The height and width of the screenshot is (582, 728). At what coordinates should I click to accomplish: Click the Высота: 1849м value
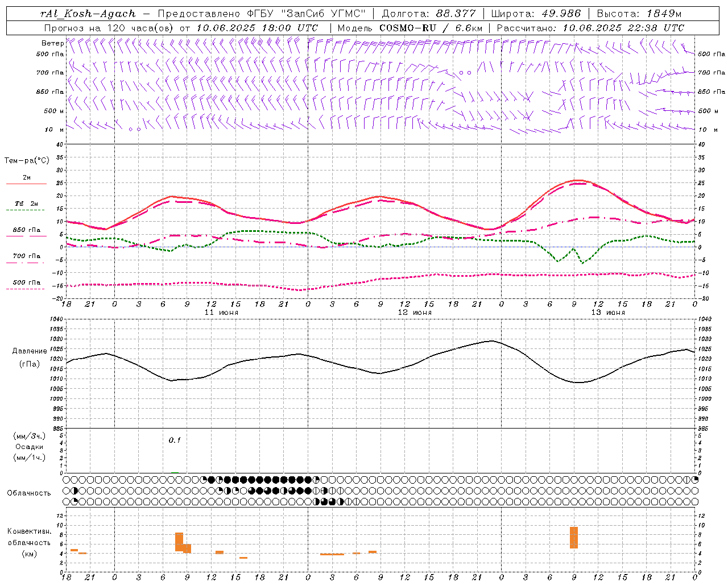click(x=639, y=14)
